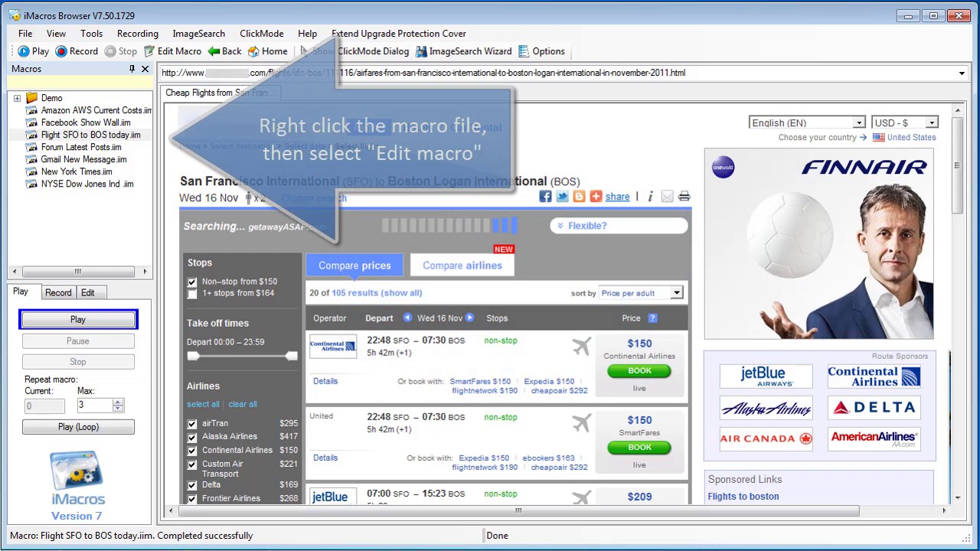Open the English (EN) language dropdown
Image resolution: width=980 pixels, height=551 pixels.
[859, 122]
